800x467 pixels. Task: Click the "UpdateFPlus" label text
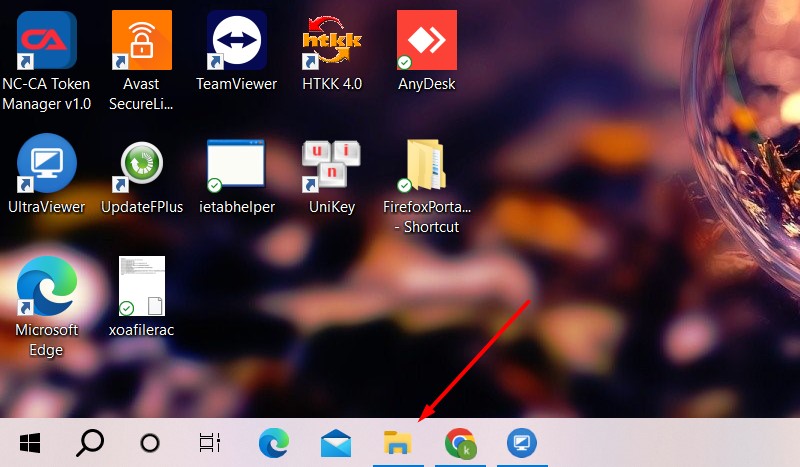click(x=142, y=207)
